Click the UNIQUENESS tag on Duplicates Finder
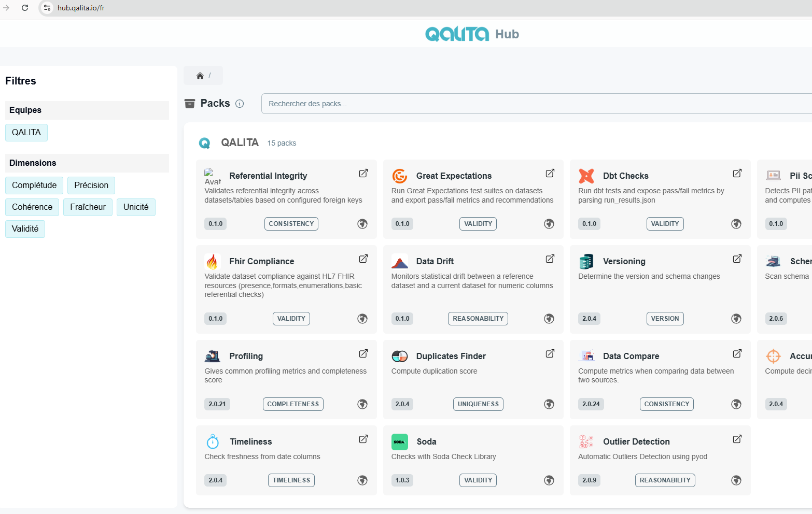 click(478, 404)
